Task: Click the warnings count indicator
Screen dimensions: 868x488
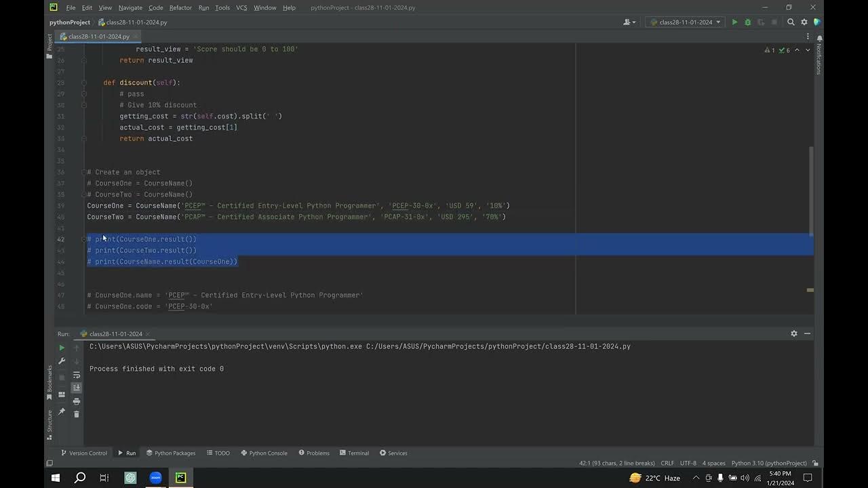Action: click(770, 50)
